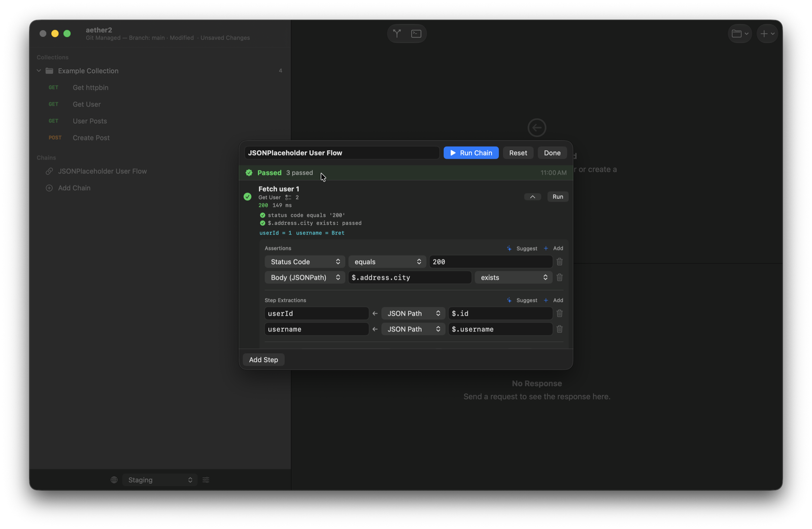Open JSONPlaceholder User Flow chain in sidebar
The image size is (812, 529).
(102, 171)
